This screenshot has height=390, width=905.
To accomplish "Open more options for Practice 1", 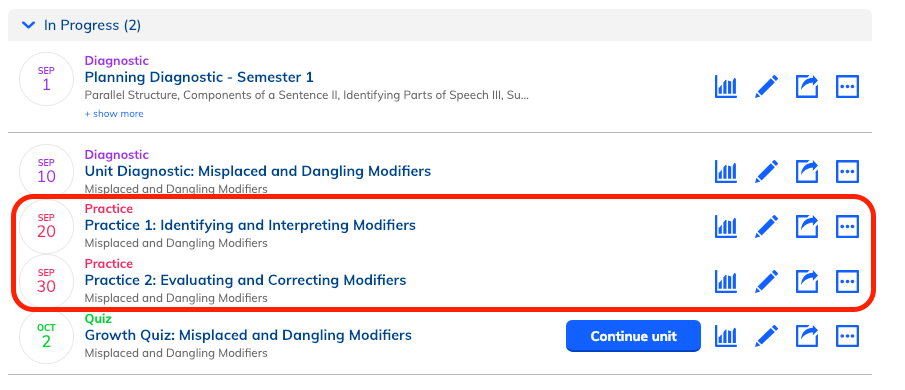I will click(847, 227).
